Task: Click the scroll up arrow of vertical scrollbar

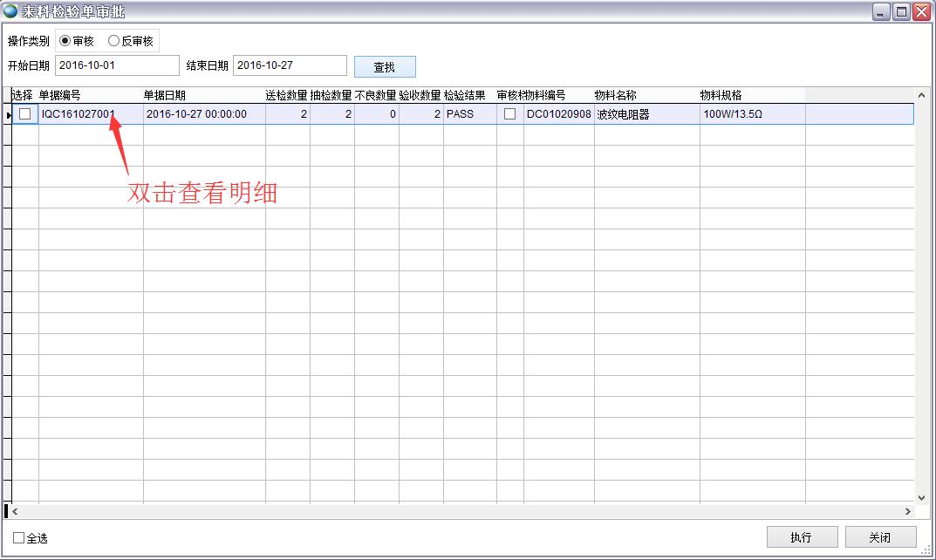Action: click(921, 95)
